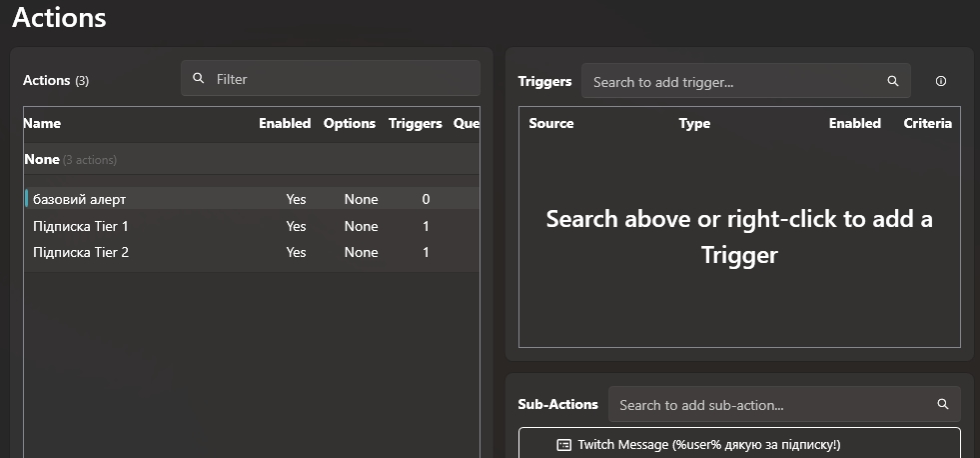Focus the Actions Filter text field
This screenshot has height=458, width=980.
pos(340,79)
